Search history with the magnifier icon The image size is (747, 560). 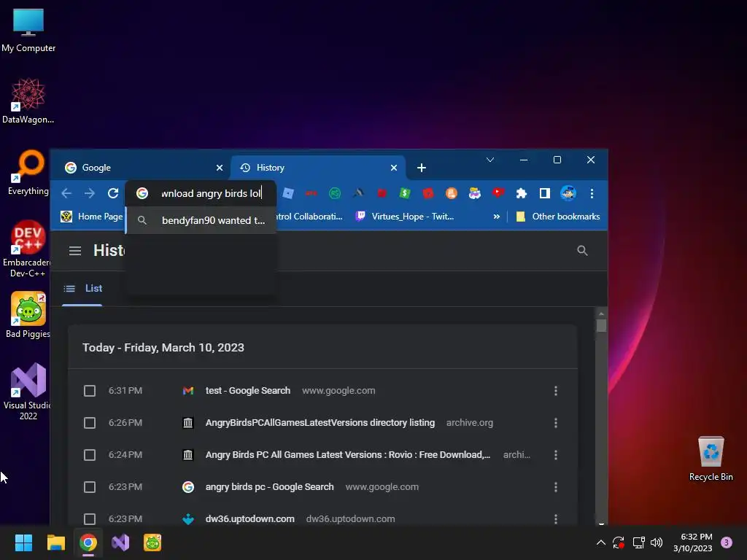point(582,251)
